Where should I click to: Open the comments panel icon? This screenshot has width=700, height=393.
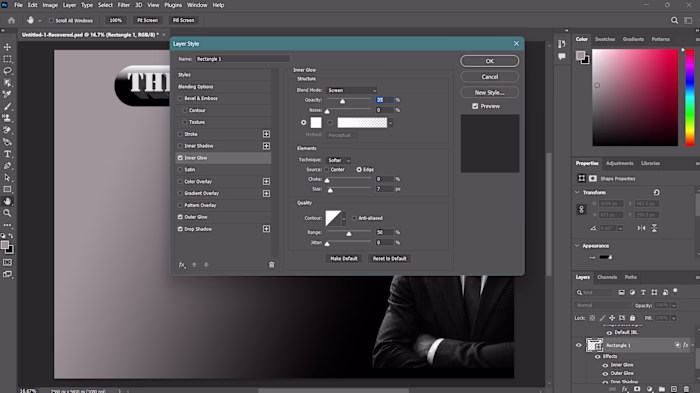[562, 56]
